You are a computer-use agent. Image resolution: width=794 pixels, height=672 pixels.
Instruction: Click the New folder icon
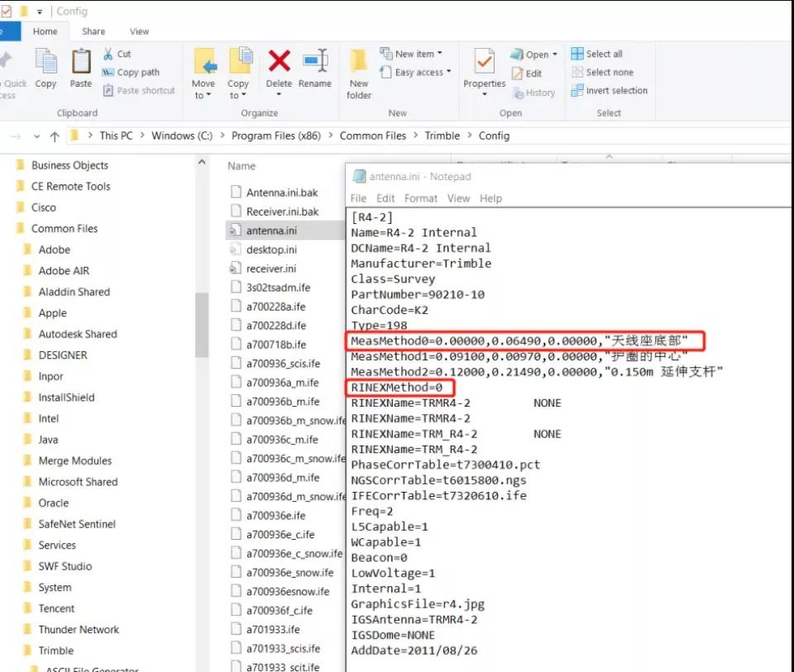point(359,63)
